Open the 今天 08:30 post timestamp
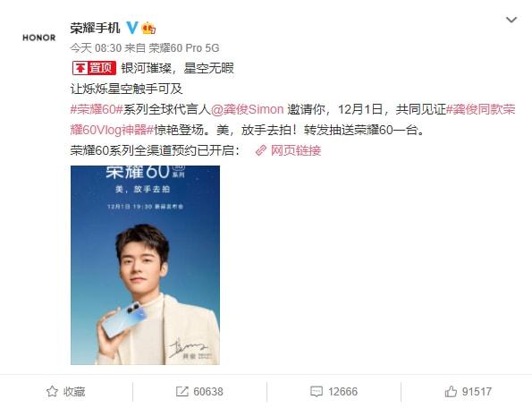Image resolution: width=532 pixels, height=408 pixels. point(96,47)
